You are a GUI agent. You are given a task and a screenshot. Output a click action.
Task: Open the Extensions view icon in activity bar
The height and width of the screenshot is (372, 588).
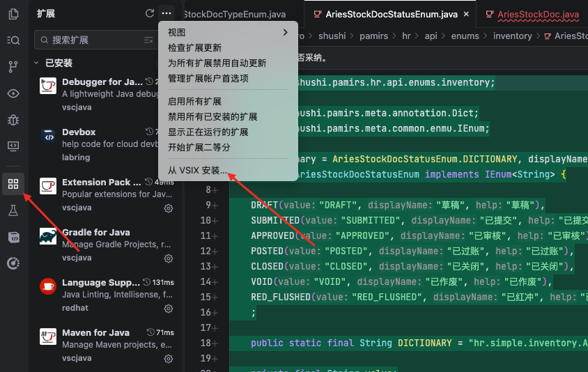pyautogui.click(x=13, y=184)
